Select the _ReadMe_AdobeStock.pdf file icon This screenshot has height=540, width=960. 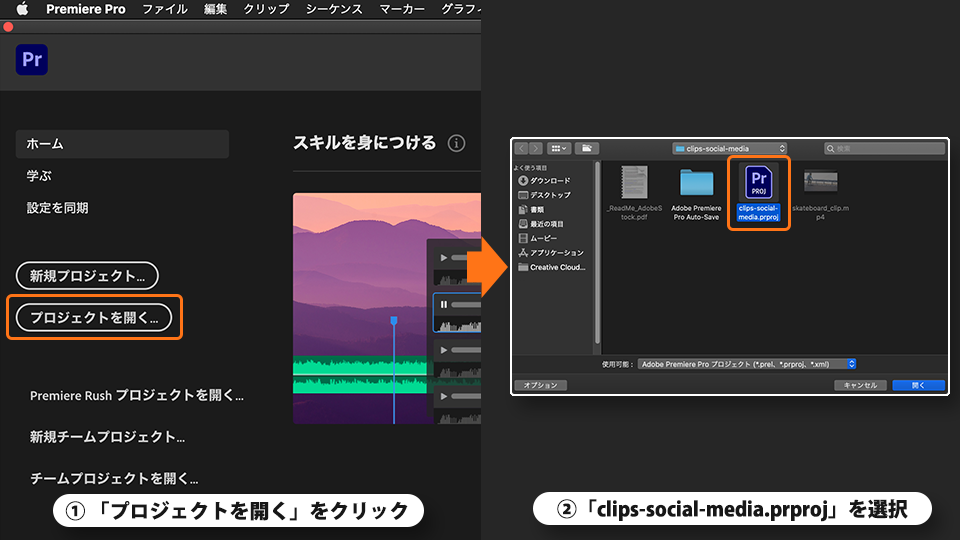(x=634, y=182)
